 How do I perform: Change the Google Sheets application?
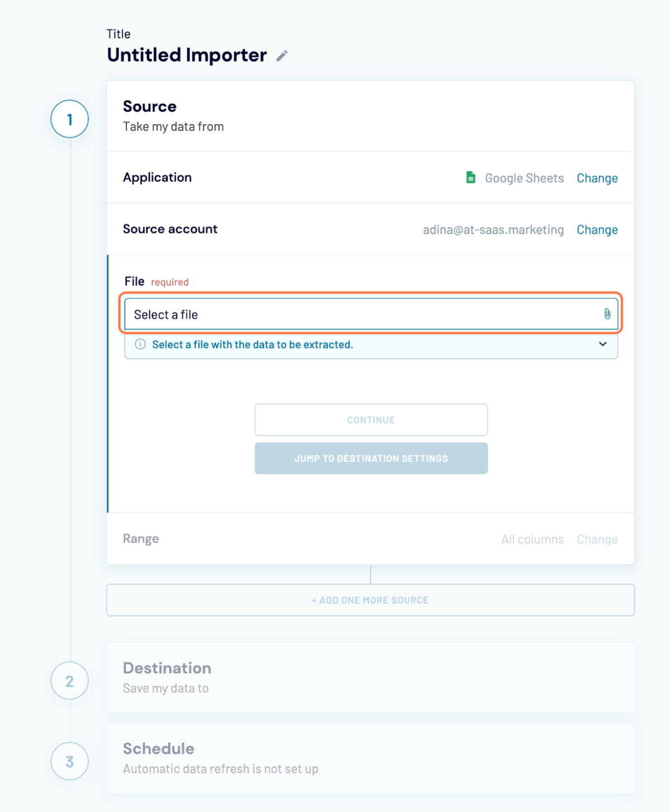pos(597,178)
